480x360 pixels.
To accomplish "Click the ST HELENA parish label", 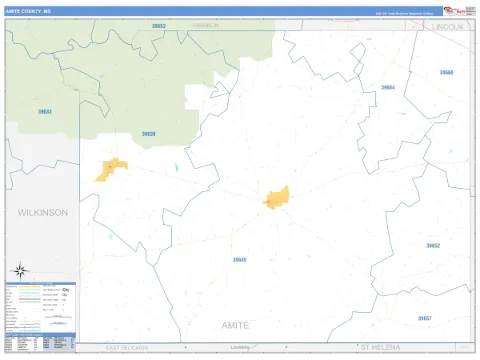I will (x=380, y=347).
